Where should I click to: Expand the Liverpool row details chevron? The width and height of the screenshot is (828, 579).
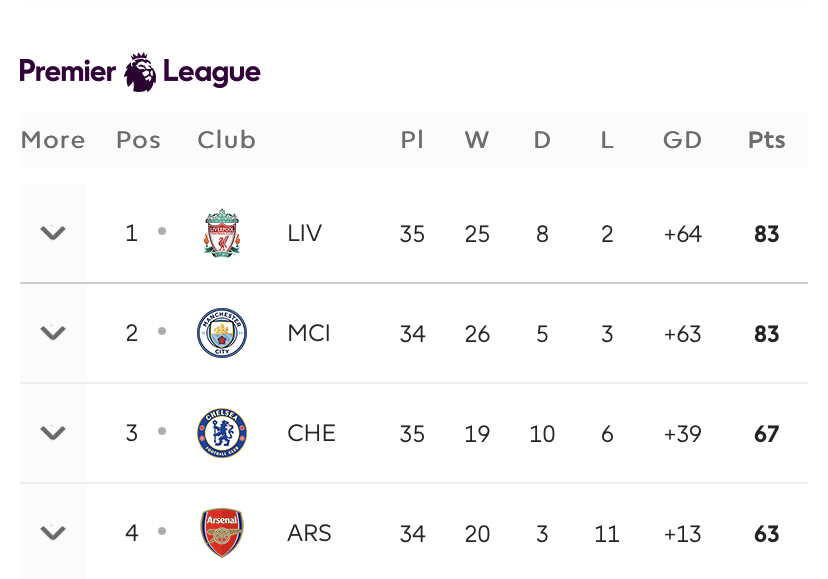pos(53,232)
